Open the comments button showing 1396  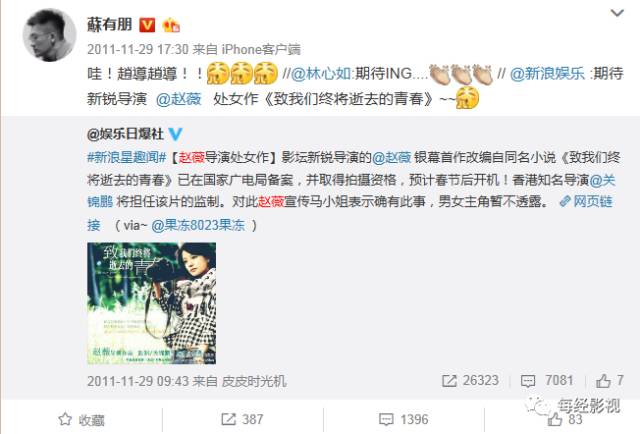pos(404,420)
